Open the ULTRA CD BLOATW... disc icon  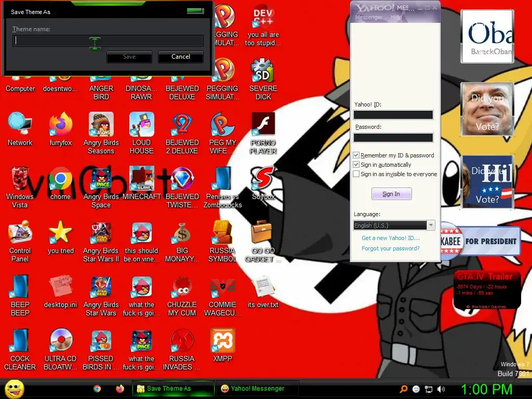coord(61,350)
